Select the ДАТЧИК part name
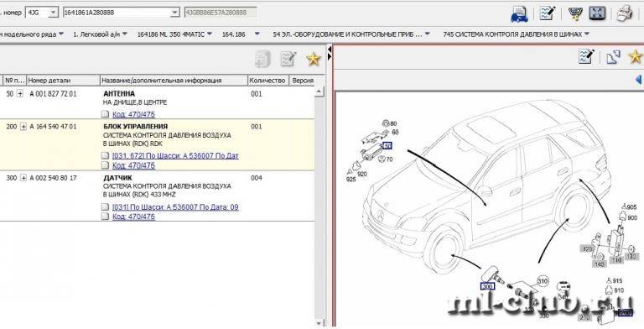 pyautogui.click(x=117, y=178)
